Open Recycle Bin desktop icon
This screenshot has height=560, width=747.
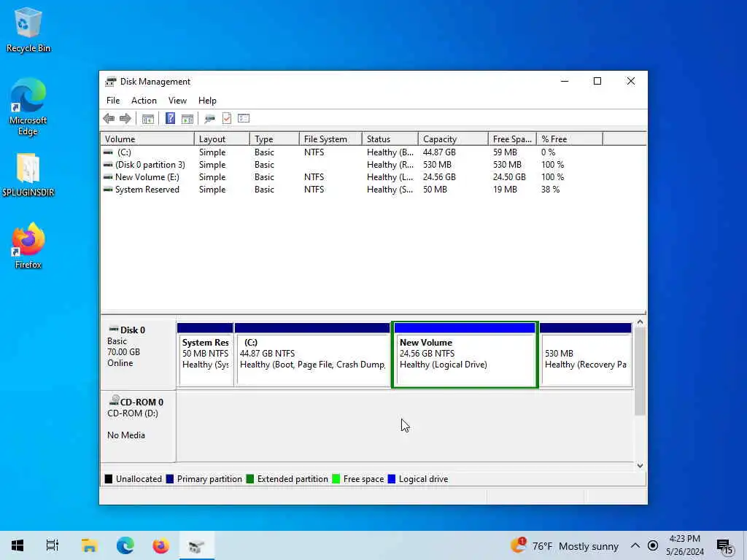click(x=28, y=30)
